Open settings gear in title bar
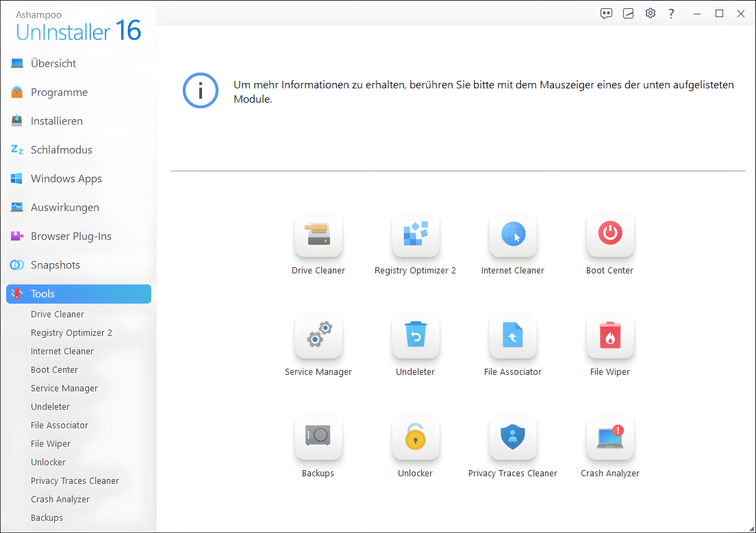756x533 pixels. 650,13
